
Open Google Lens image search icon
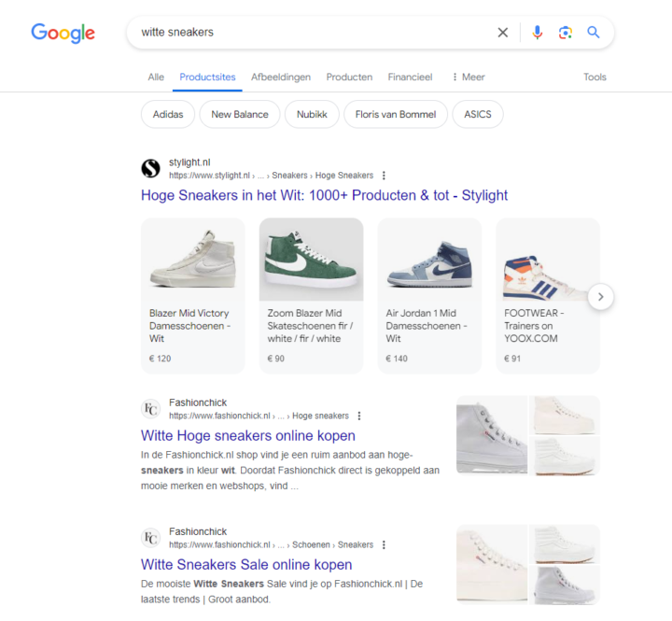(x=566, y=32)
